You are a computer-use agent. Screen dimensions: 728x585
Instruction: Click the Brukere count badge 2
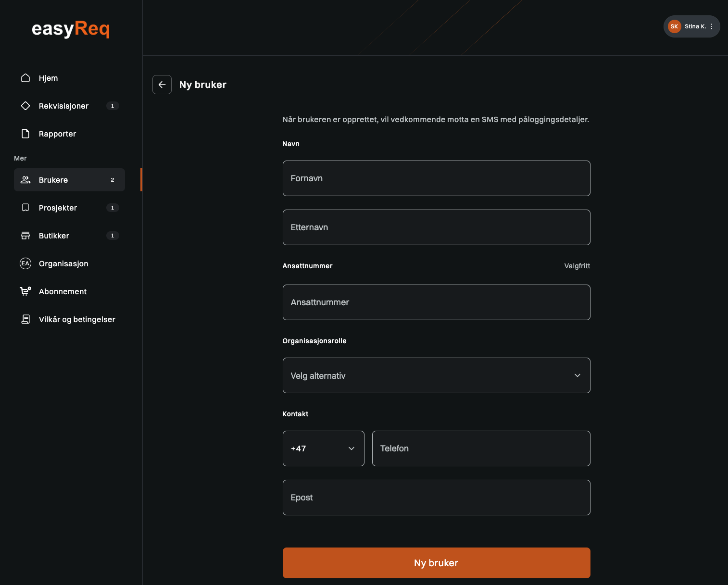(x=113, y=180)
